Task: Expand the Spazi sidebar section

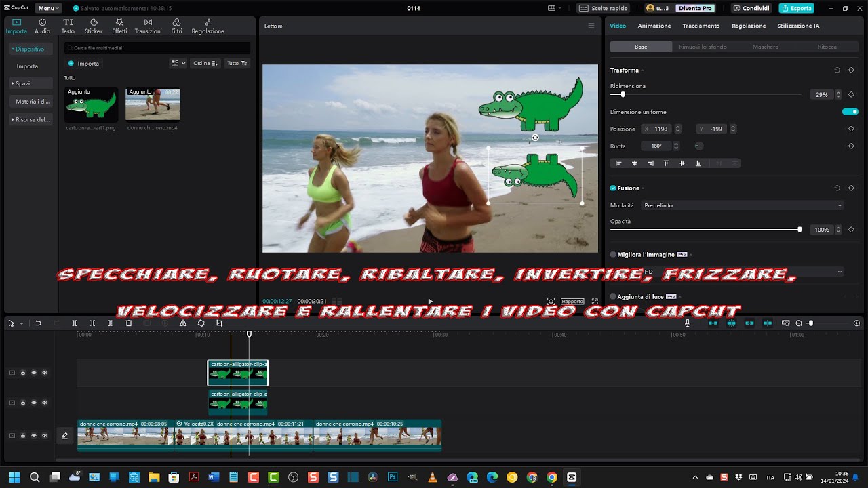Action: tap(31, 83)
